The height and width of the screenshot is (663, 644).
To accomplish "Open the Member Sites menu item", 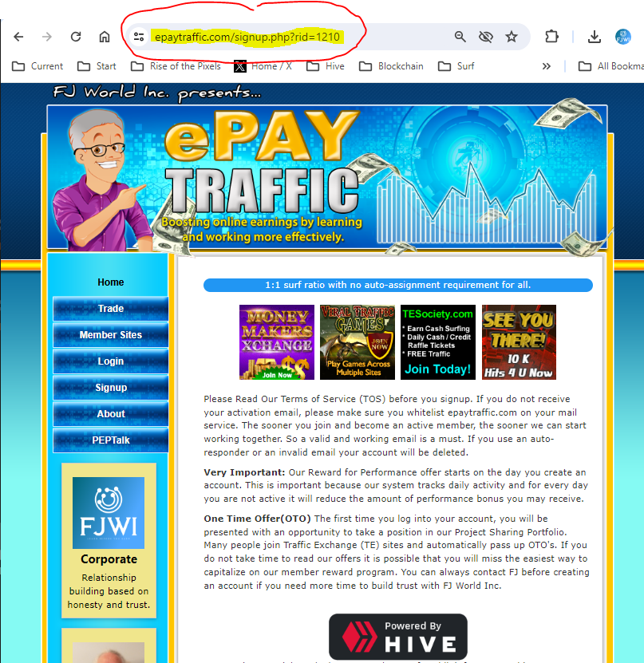I will pos(111,335).
